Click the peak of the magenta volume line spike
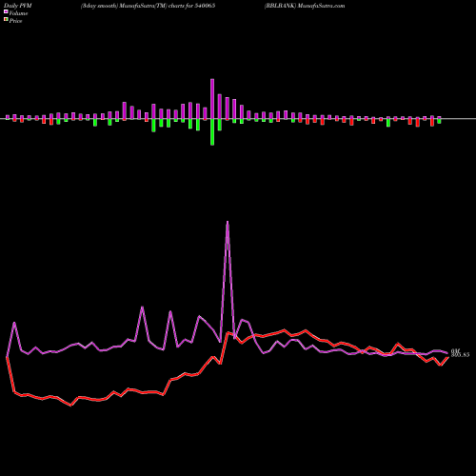Viewport: 476px width, 476px height. click(x=228, y=222)
